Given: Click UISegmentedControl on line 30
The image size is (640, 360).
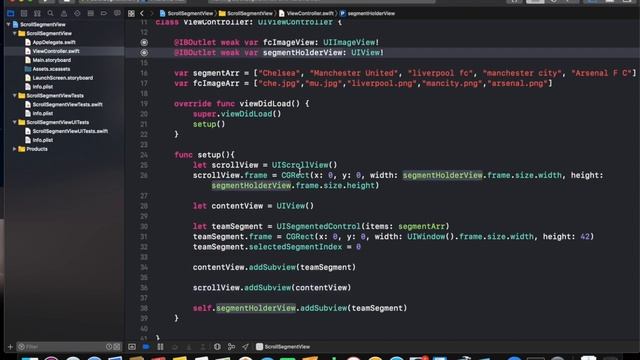Looking at the screenshot, I should (x=318, y=227).
